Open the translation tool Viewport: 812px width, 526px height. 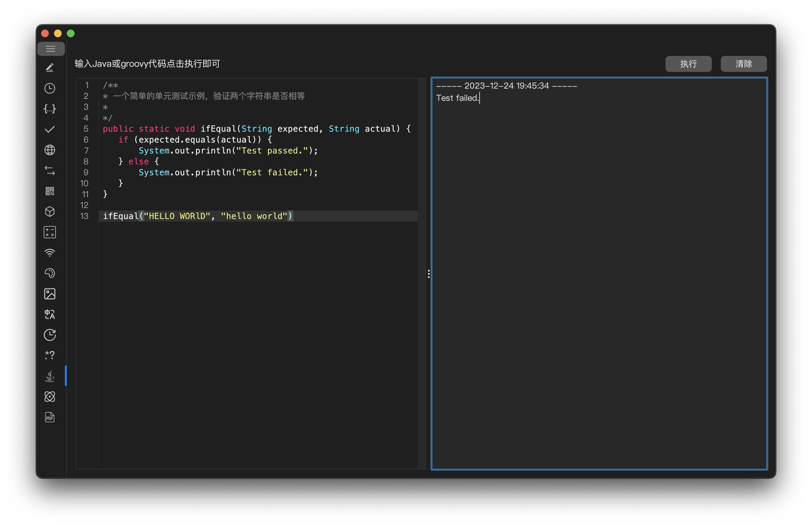click(50, 314)
